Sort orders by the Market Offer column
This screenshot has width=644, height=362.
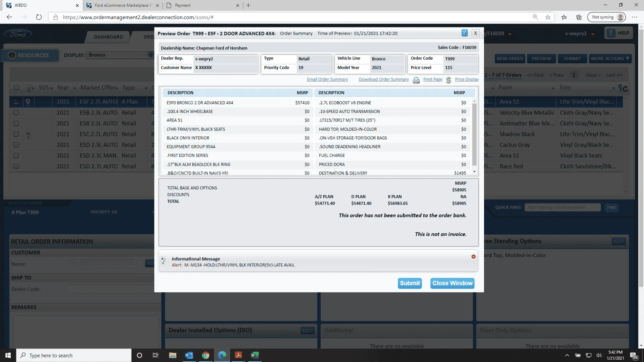[98, 87]
